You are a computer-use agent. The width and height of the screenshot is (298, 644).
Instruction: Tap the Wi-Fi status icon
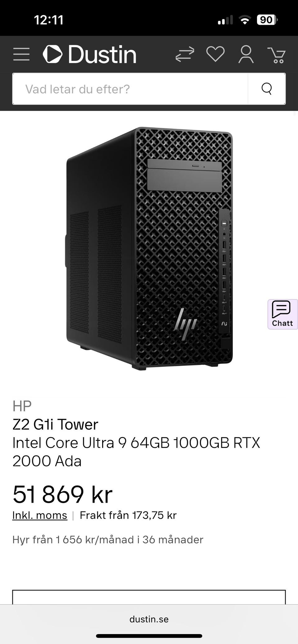pyautogui.click(x=245, y=20)
